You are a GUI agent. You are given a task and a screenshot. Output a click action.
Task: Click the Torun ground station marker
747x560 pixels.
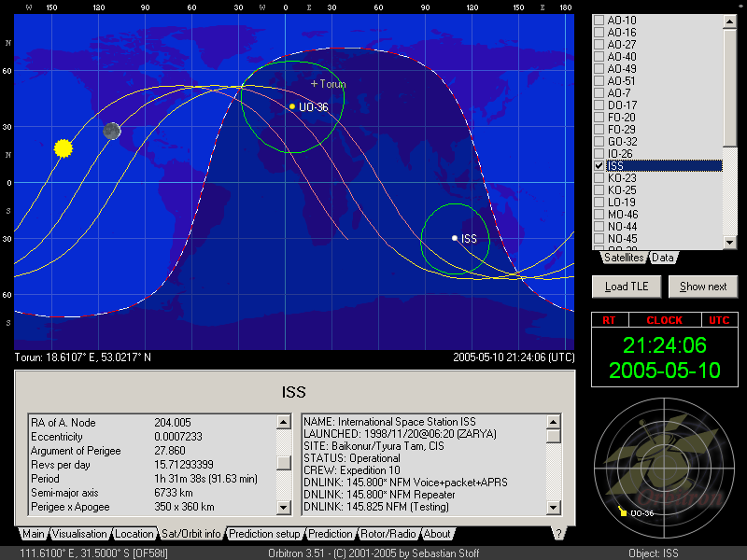(313, 84)
